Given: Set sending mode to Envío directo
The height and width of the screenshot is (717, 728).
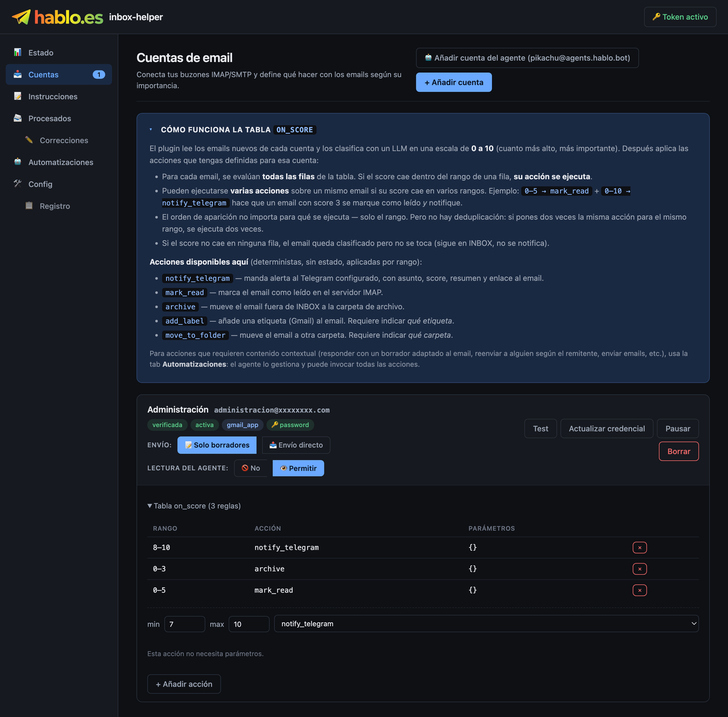Looking at the screenshot, I should (x=296, y=445).
